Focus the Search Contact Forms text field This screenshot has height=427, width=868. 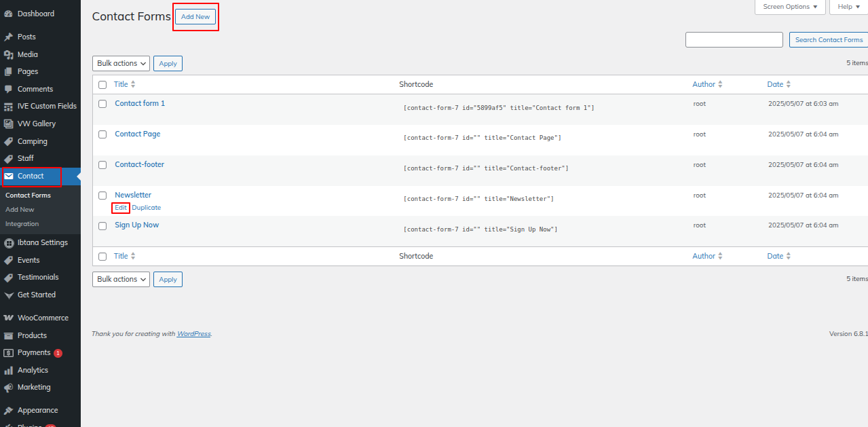click(734, 40)
